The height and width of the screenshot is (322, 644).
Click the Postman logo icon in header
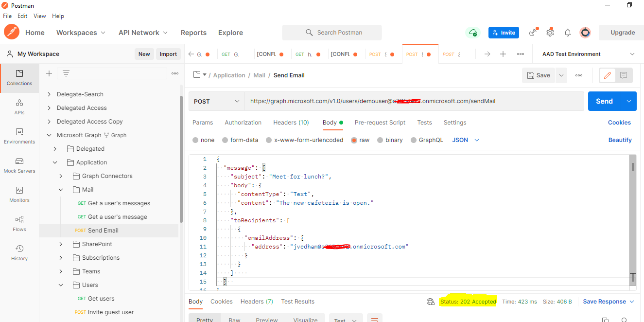[12, 32]
